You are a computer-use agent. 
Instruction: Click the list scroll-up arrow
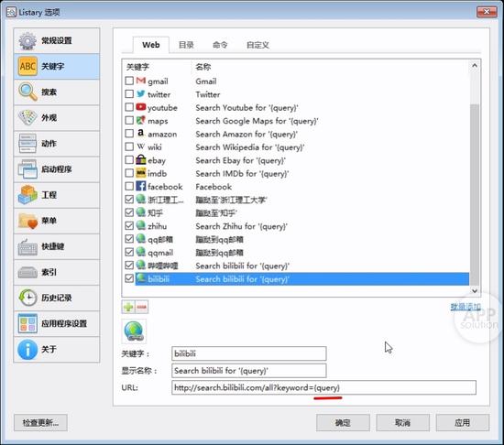[475, 66]
